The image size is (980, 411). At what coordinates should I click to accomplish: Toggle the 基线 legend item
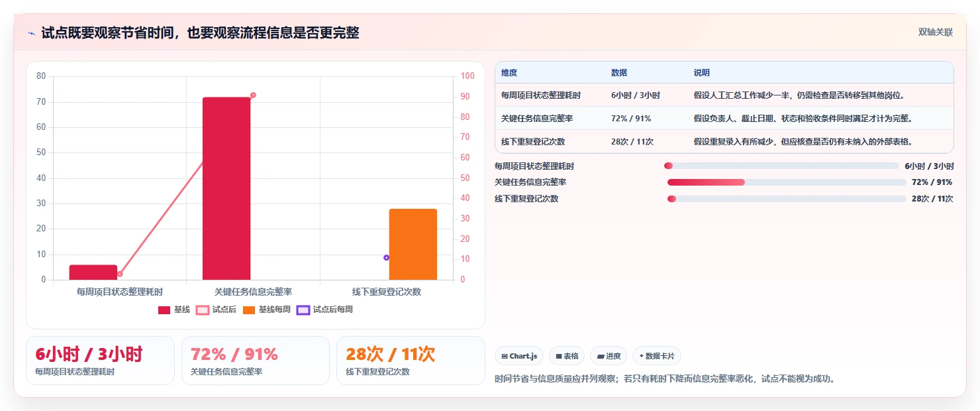(174, 310)
